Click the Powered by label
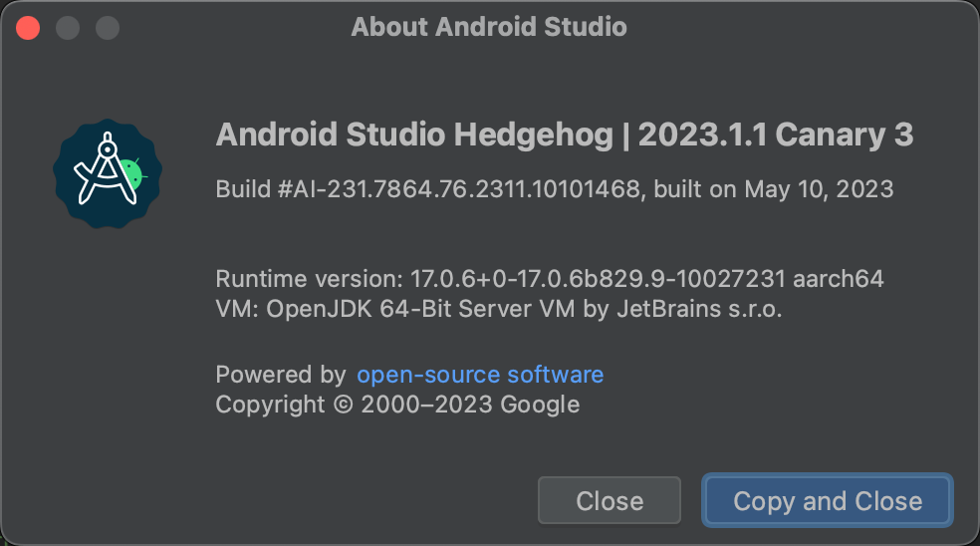This screenshot has width=980, height=546. (x=281, y=375)
